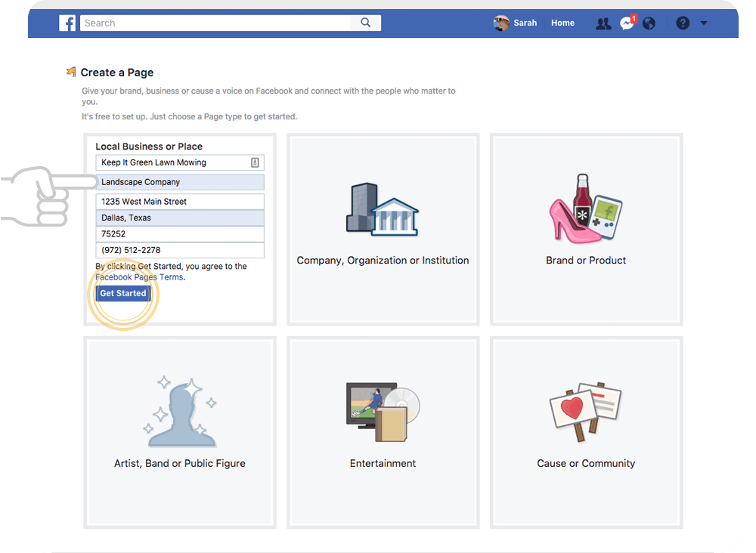Click the Local Business or Place heading
This screenshot has width=756, height=553.
coord(149,147)
